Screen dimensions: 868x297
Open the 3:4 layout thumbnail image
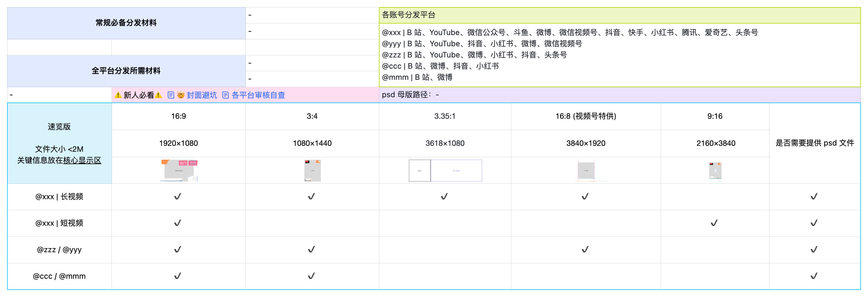tap(312, 171)
